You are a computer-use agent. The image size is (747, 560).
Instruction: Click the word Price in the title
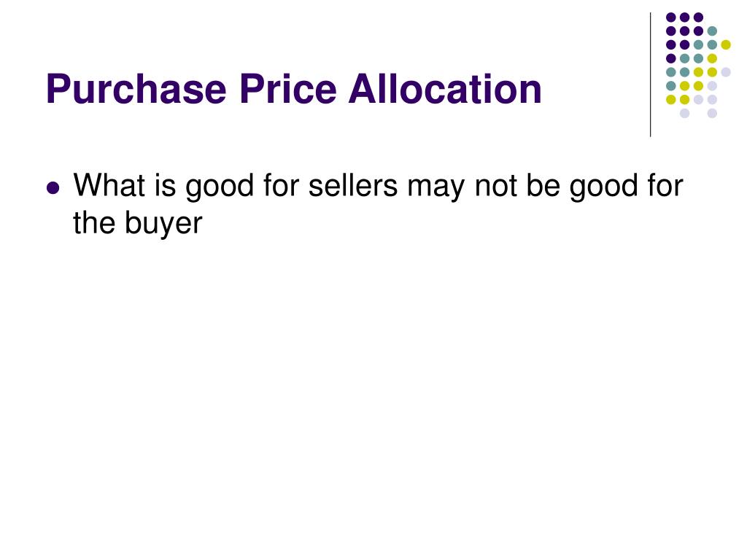[287, 88]
